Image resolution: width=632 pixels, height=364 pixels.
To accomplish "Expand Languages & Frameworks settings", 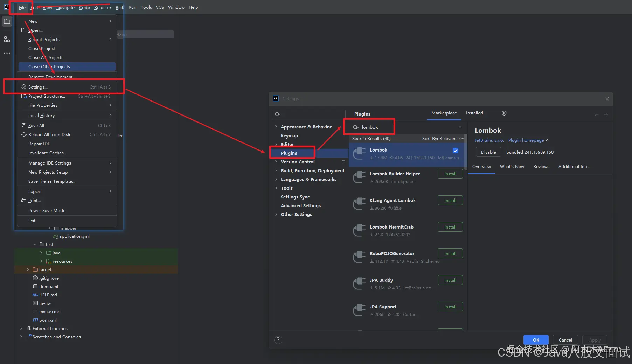I will coord(276,179).
